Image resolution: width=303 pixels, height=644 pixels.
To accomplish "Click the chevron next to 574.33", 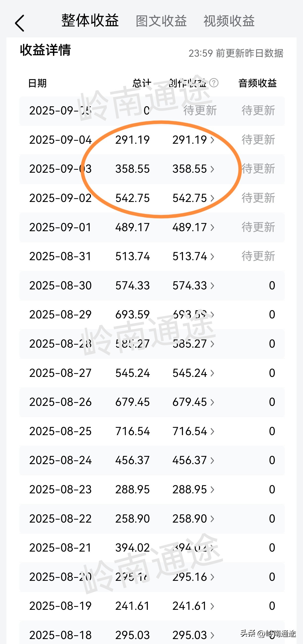I will (x=212, y=286).
